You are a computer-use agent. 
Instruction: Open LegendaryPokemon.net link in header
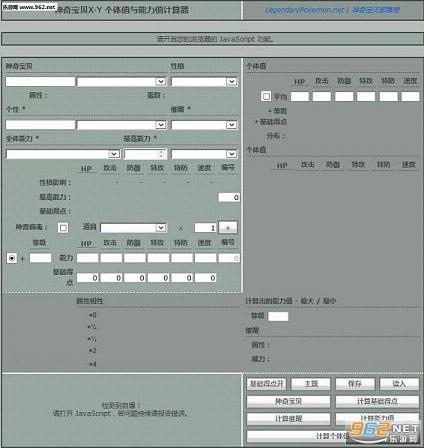pyautogui.click(x=304, y=10)
